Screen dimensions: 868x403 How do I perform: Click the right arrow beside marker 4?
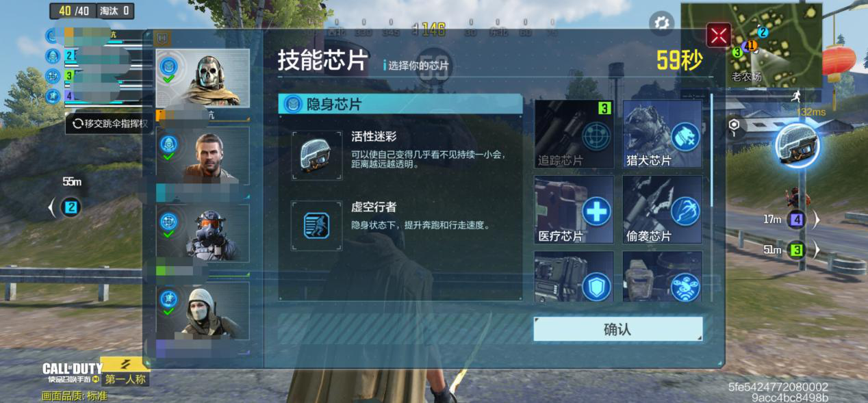pos(816,220)
